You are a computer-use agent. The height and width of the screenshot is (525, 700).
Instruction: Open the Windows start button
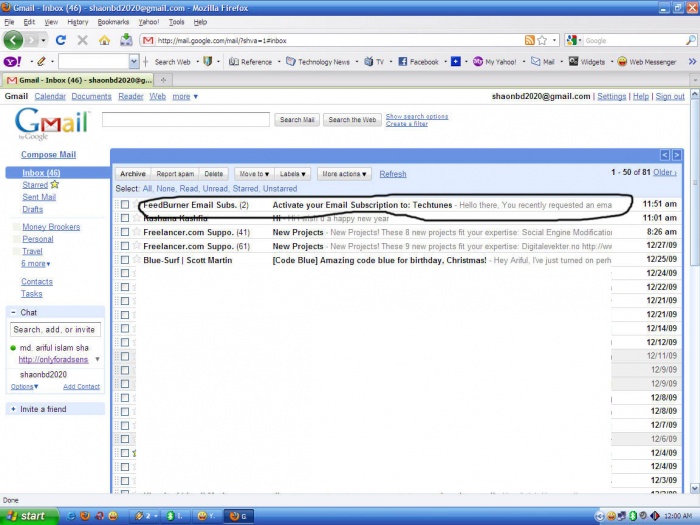[29, 516]
